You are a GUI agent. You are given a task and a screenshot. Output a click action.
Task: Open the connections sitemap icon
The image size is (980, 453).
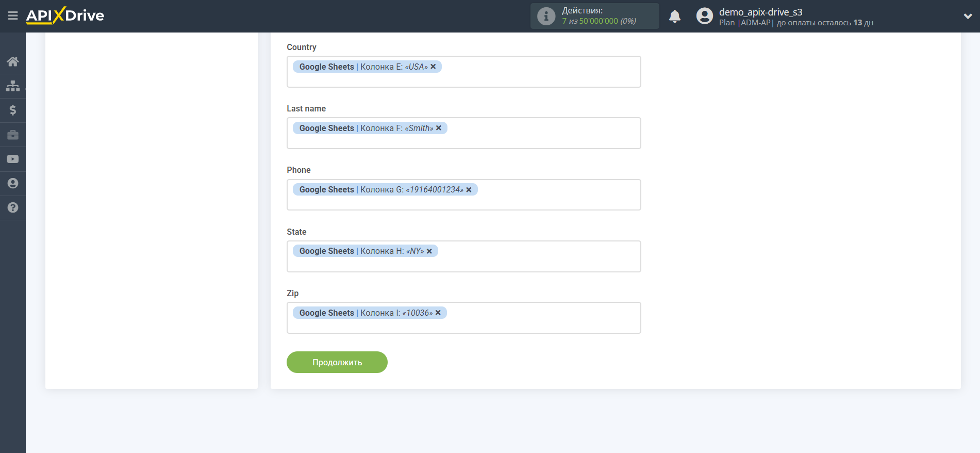tap(13, 86)
